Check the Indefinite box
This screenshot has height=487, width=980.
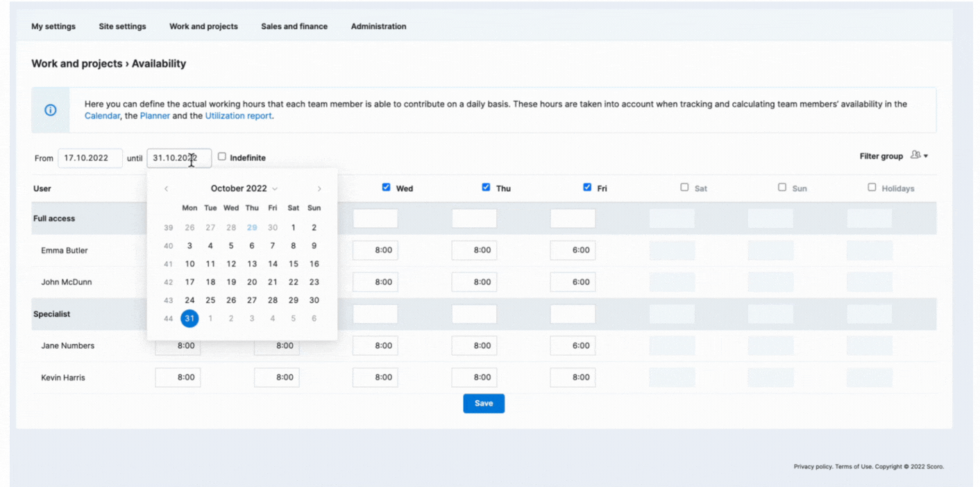click(x=221, y=156)
